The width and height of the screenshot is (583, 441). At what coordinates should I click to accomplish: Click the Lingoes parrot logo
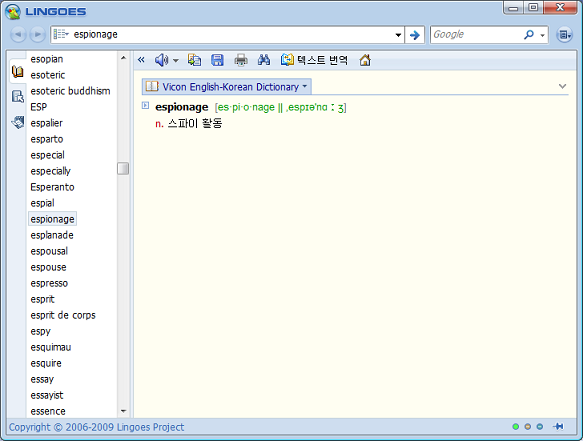point(13,12)
